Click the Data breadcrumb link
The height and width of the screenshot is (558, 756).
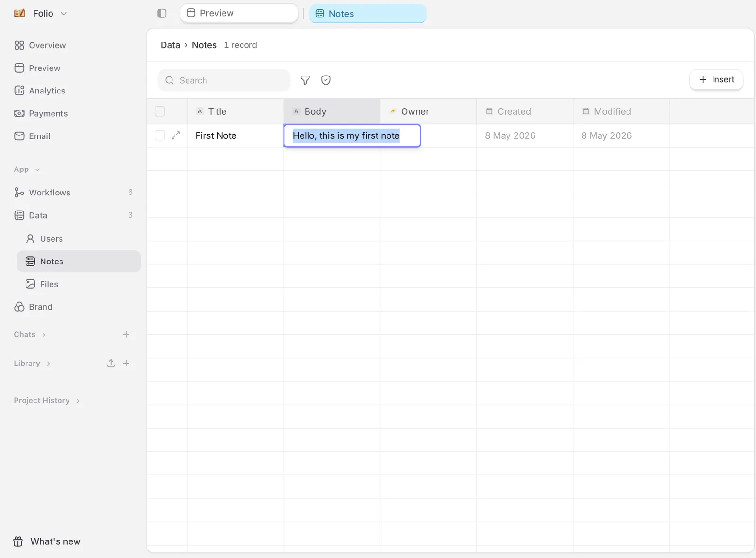point(170,45)
